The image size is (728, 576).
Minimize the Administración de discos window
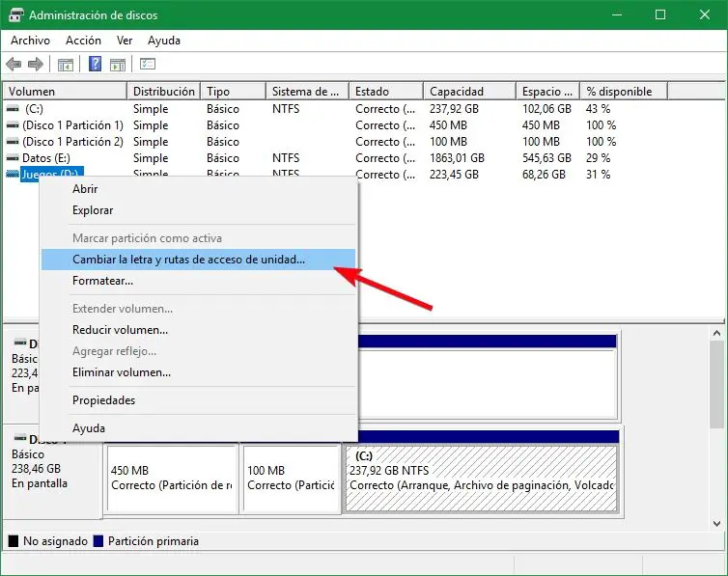(617, 14)
